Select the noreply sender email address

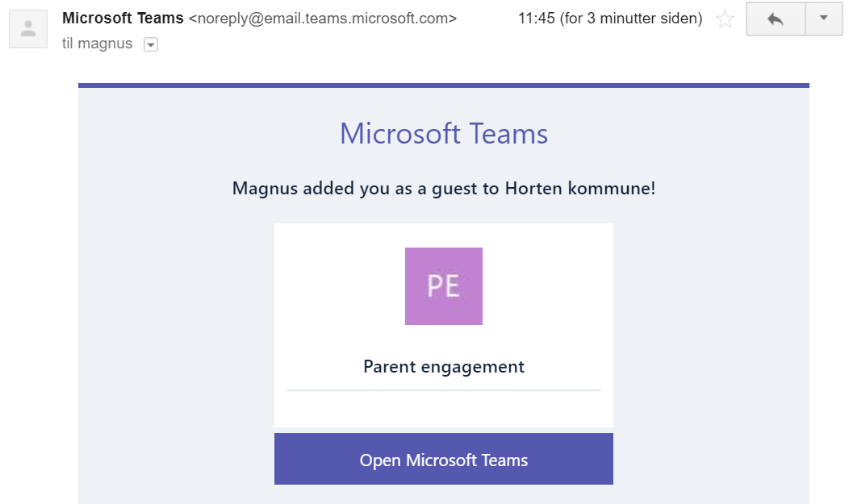pyautogui.click(x=323, y=18)
